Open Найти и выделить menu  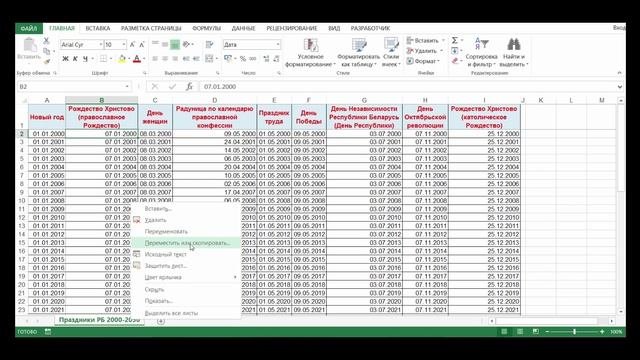pyautogui.click(x=513, y=52)
